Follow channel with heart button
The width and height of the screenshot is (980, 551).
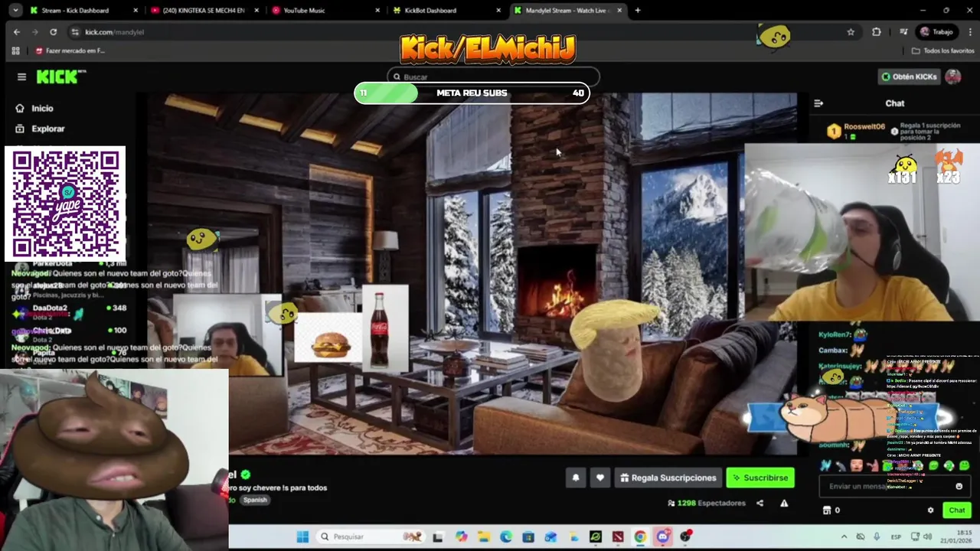(600, 478)
